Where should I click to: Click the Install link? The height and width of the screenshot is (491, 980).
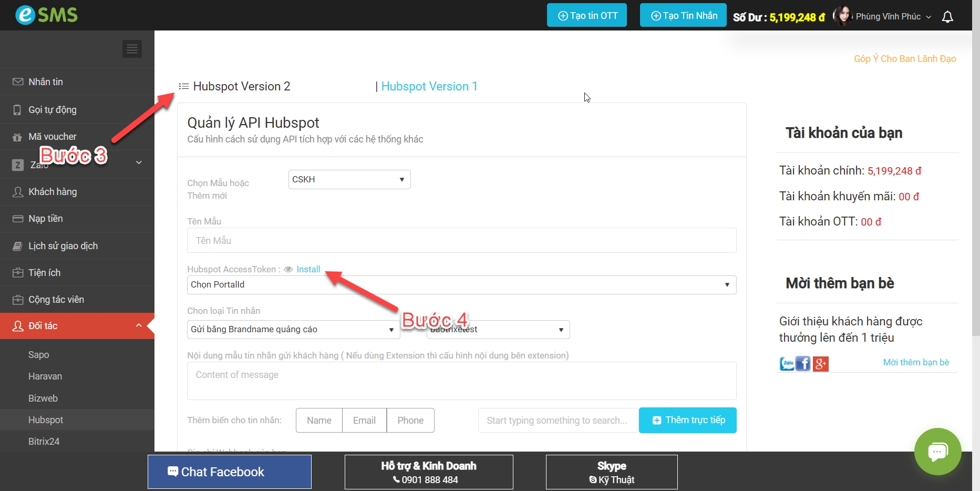(x=308, y=270)
